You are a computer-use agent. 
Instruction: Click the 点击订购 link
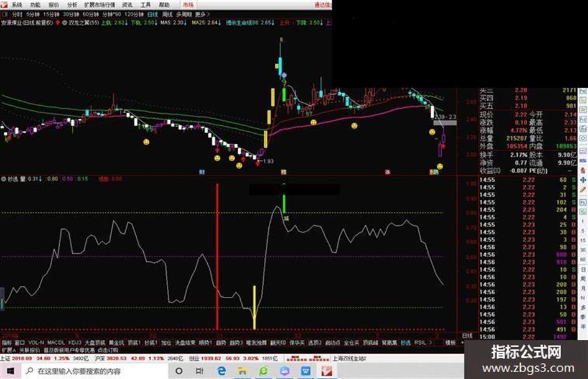pos(108,350)
